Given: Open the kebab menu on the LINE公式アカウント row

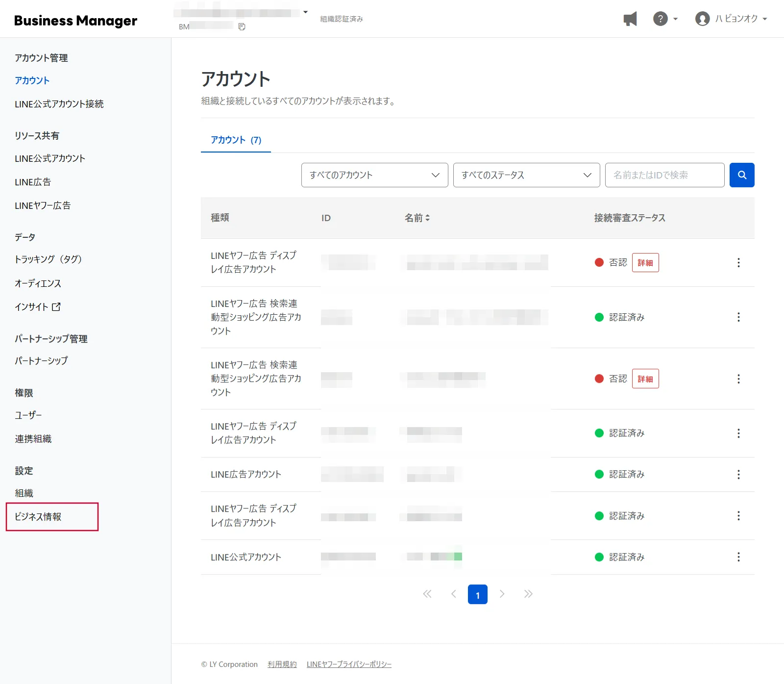Looking at the screenshot, I should tap(738, 557).
